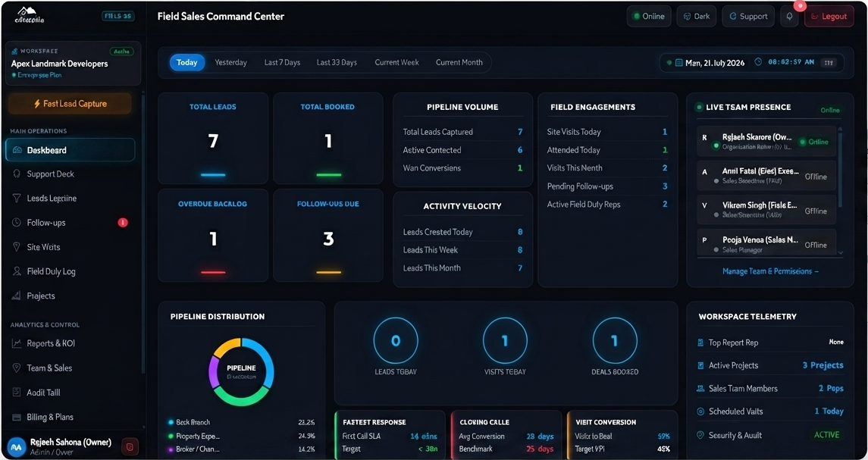
Task: Open the Follow-ups Due card
Action: (328, 236)
